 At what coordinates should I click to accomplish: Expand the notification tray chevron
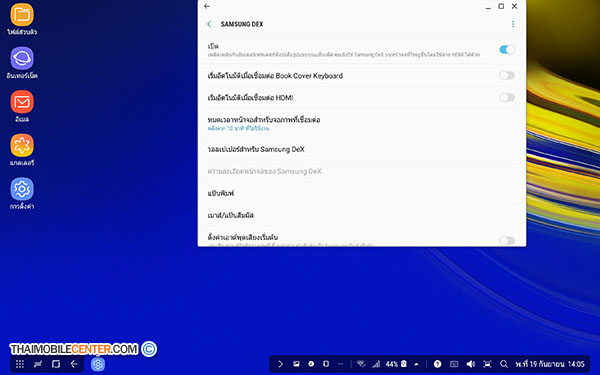click(x=280, y=364)
